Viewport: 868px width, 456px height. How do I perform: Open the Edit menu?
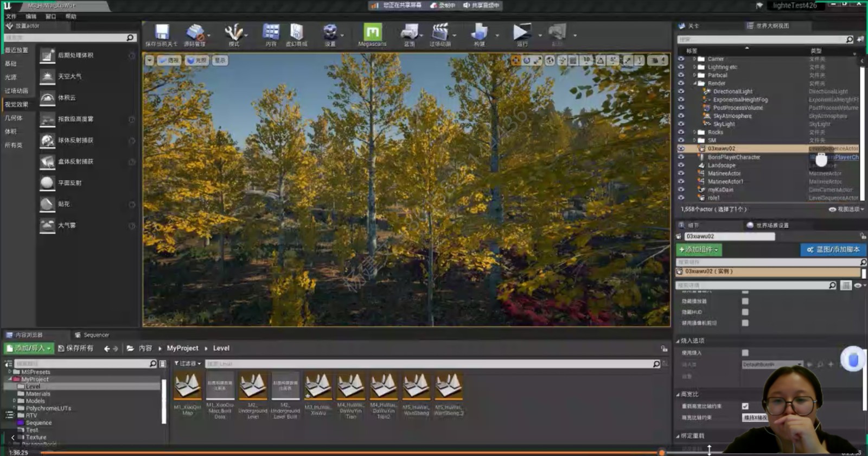(x=31, y=16)
